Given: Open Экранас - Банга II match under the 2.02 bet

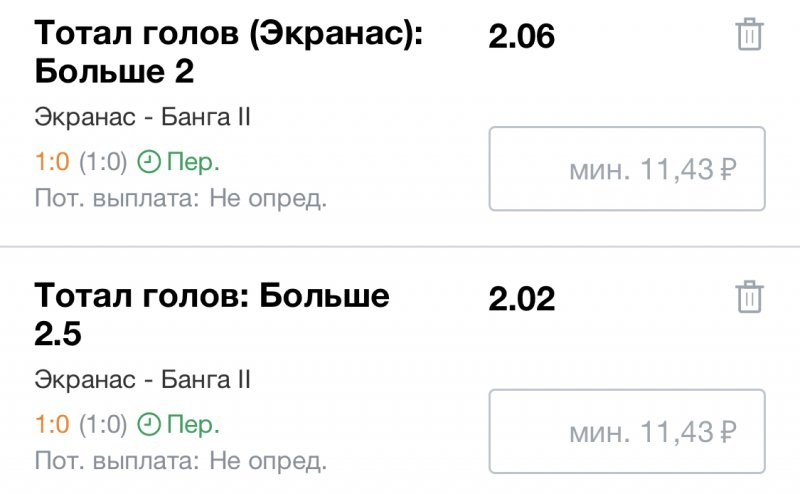Looking at the screenshot, I should 142,380.
